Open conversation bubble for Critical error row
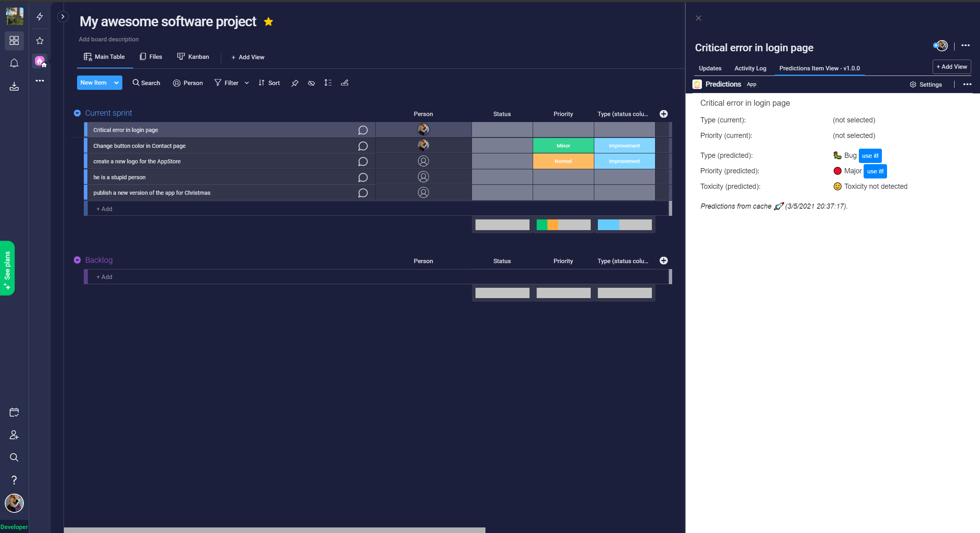This screenshot has width=980, height=533. point(363,130)
